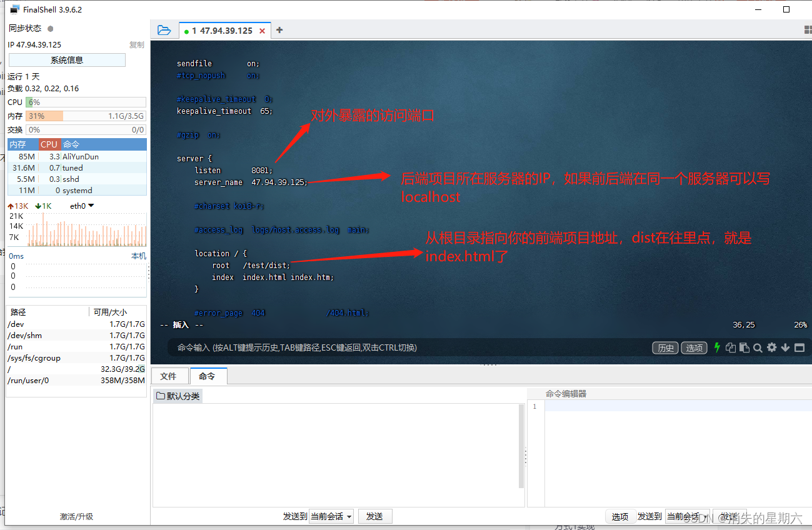The width and height of the screenshot is (812, 530).
Task: Select the sshd process row
Action: pyautogui.click(x=77, y=179)
